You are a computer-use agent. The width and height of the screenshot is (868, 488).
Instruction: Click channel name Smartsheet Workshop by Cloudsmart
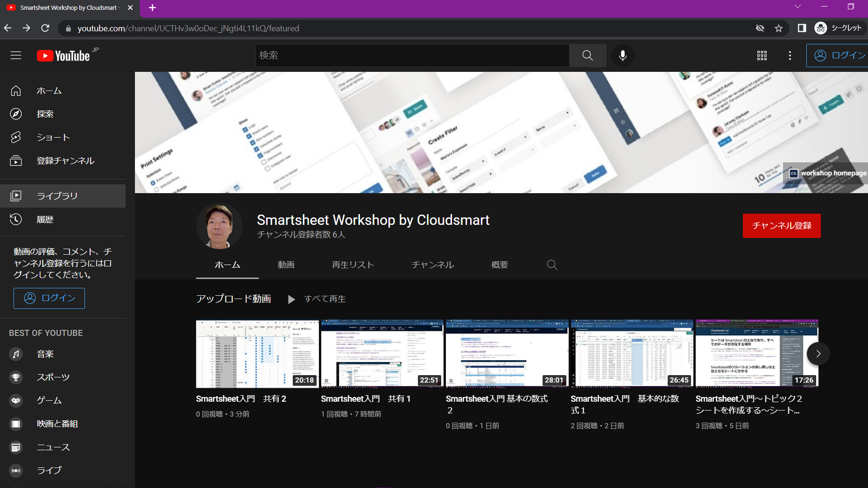373,220
